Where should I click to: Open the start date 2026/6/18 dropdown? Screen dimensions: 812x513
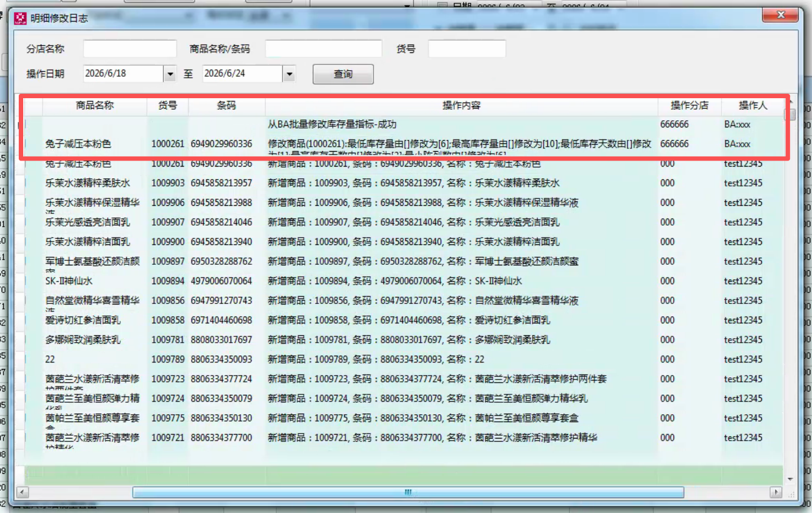[170, 73]
